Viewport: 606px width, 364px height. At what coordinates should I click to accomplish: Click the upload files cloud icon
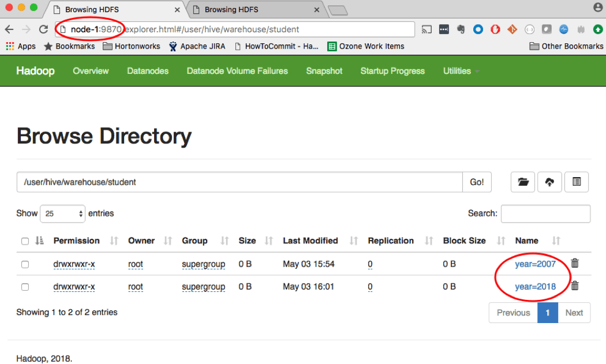[549, 182]
